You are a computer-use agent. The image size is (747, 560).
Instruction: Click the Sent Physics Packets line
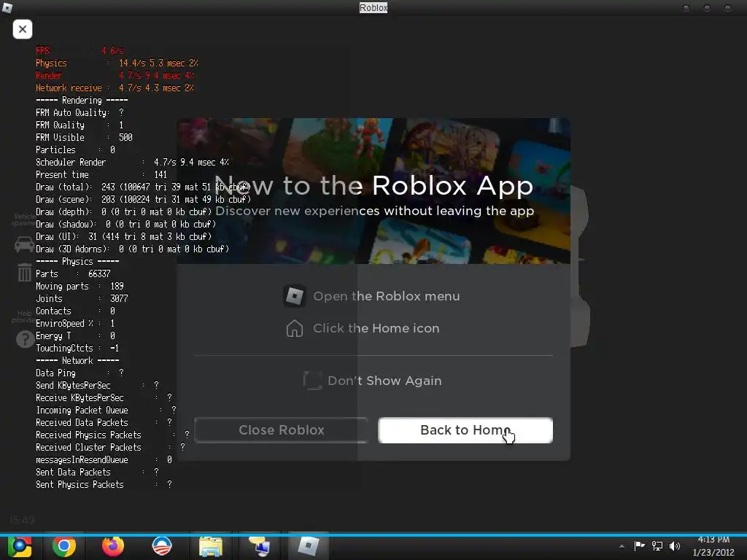pyautogui.click(x=104, y=484)
